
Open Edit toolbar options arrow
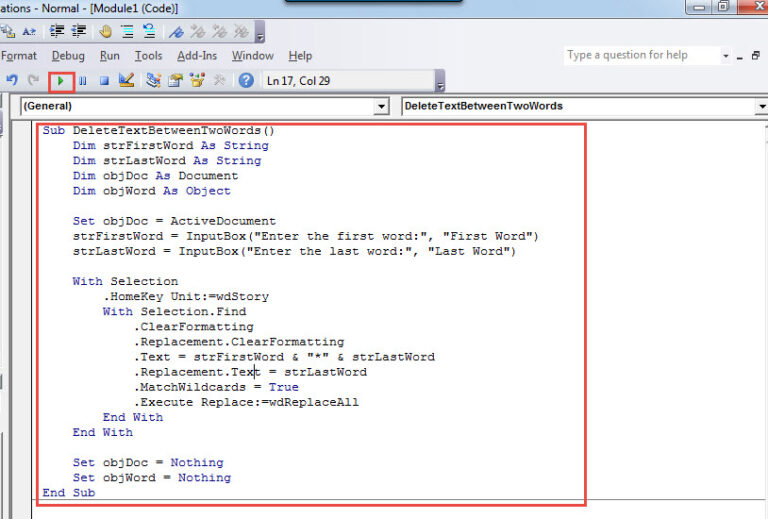point(260,32)
